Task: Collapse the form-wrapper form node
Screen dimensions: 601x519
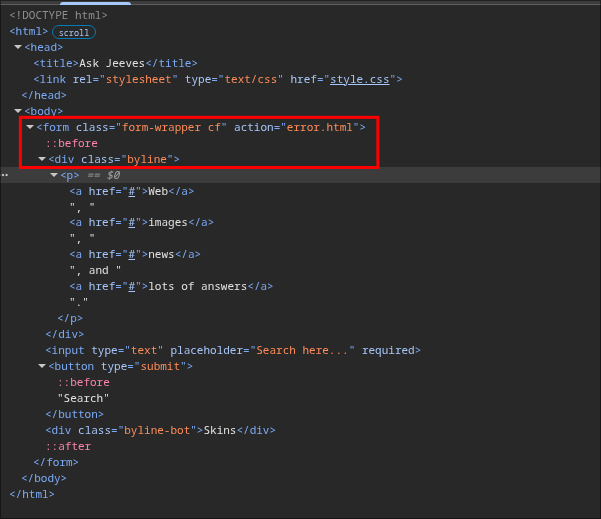Action: pos(30,127)
